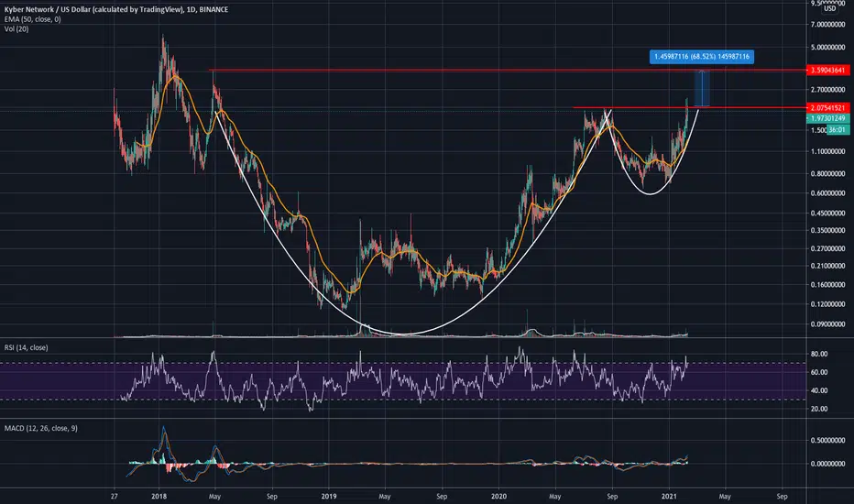Viewport: 854px width, 504px height.
Task: Click the 0.12000000 price axis value
Action: pos(827,304)
